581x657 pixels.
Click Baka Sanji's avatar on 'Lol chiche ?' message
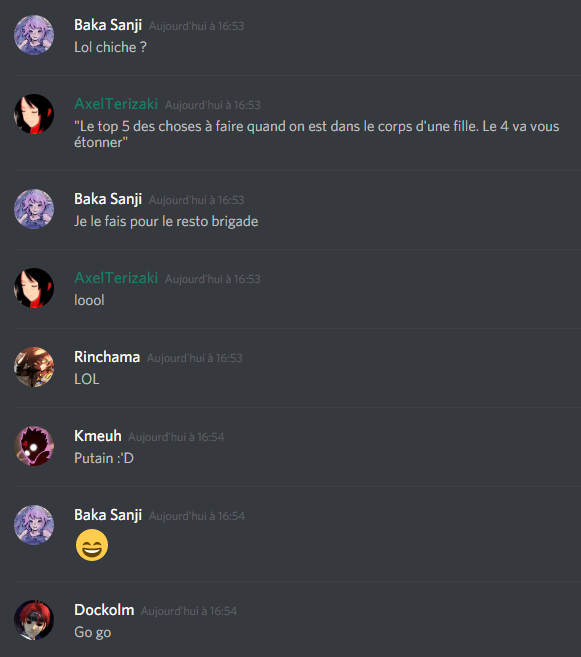click(34, 35)
